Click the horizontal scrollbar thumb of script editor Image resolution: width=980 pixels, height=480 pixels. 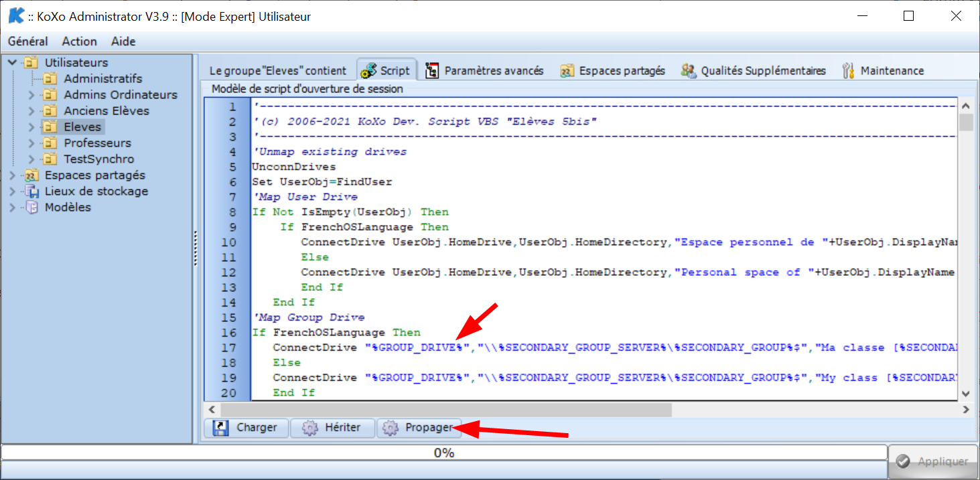pos(446,409)
